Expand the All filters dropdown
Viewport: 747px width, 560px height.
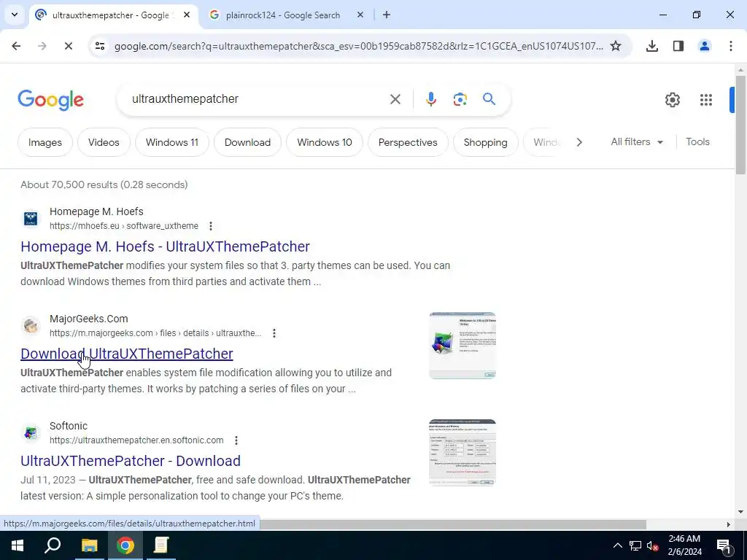coord(637,142)
